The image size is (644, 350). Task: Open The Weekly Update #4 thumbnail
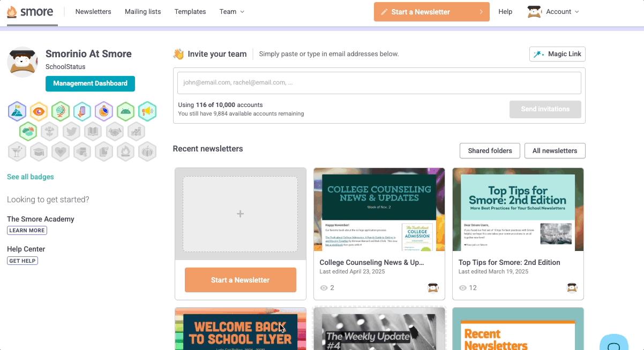pos(379,329)
